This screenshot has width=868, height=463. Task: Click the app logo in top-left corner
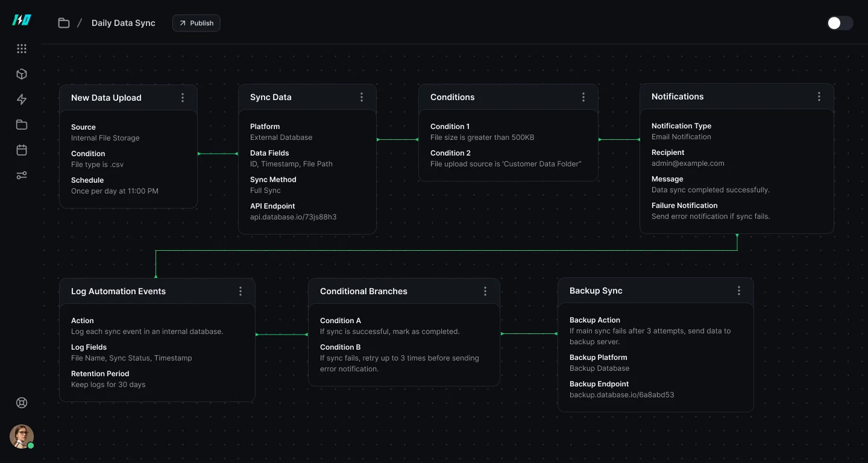pos(22,20)
